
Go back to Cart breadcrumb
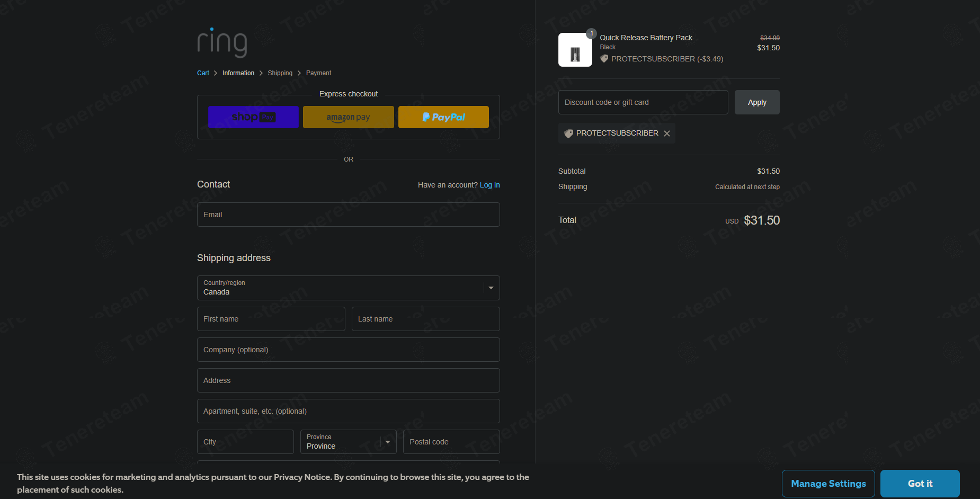pos(203,73)
